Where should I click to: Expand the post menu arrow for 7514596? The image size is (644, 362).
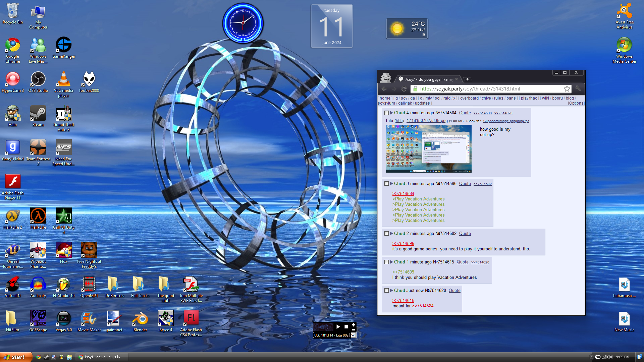[x=391, y=183]
